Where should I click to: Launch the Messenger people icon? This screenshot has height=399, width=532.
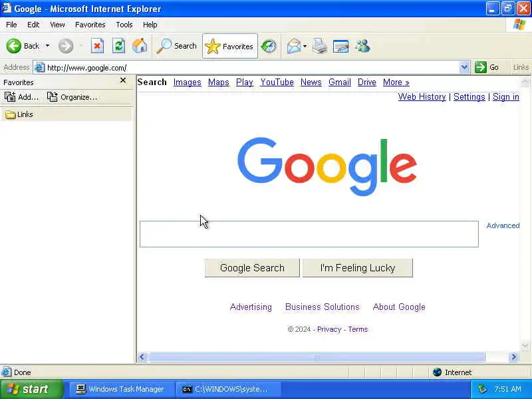pyautogui.click(x=362, y=46)
